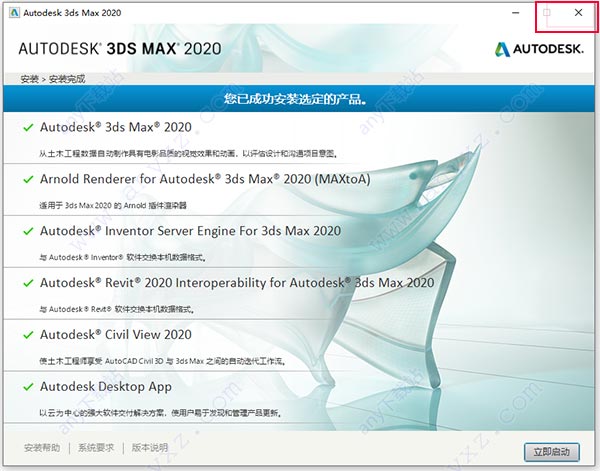Select the Autodesk® 3ds Max® 2020 product title

(x=116, y=127)
